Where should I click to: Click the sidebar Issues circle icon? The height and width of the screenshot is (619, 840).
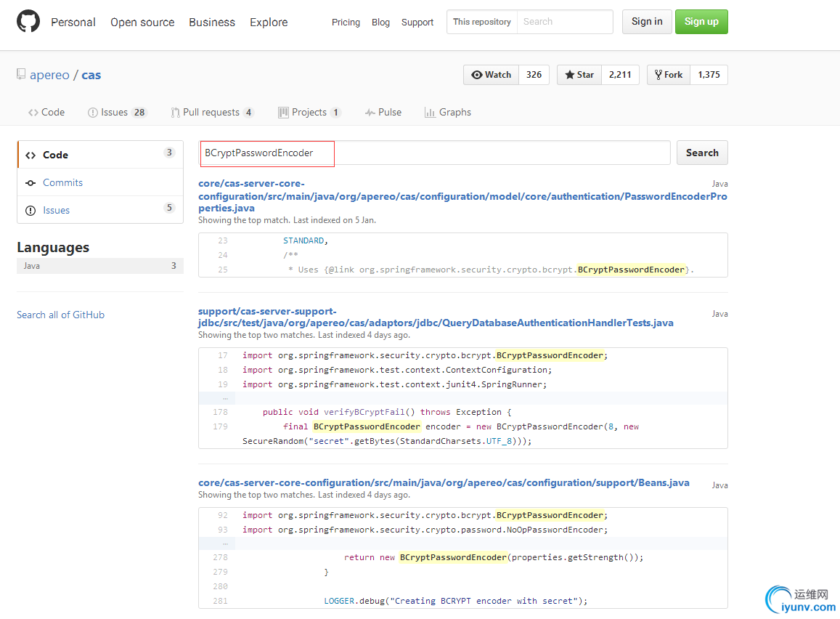(x=30, y=211)
